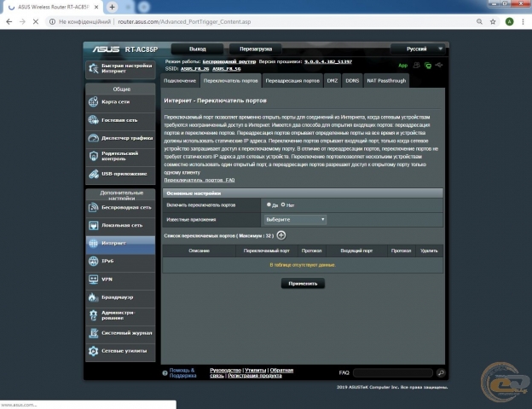Screen dimensions: 532x409
Task: Open Регистрация продукта link in footer
Action: [254, 376]
